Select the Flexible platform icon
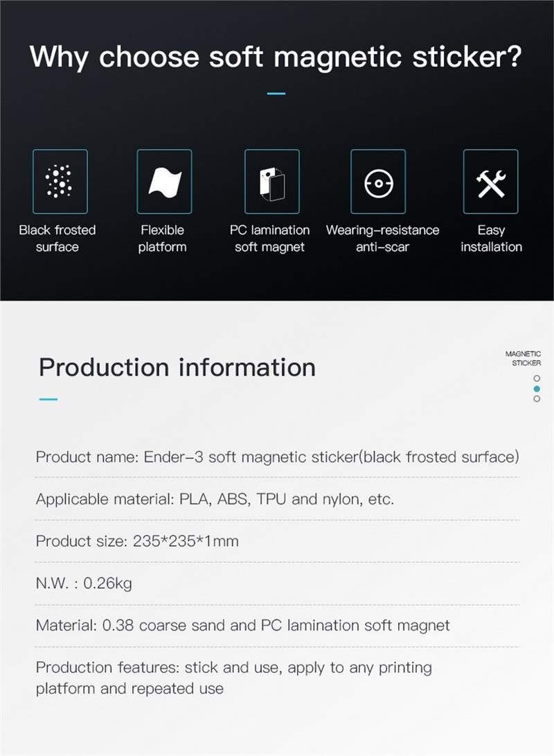 [164, 182]
